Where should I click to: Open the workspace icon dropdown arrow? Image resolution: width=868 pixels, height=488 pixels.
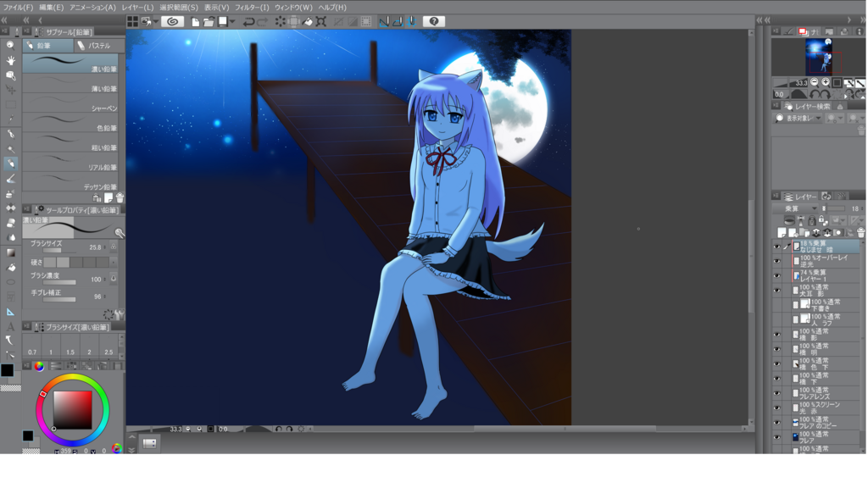click(x=156, y=21)
